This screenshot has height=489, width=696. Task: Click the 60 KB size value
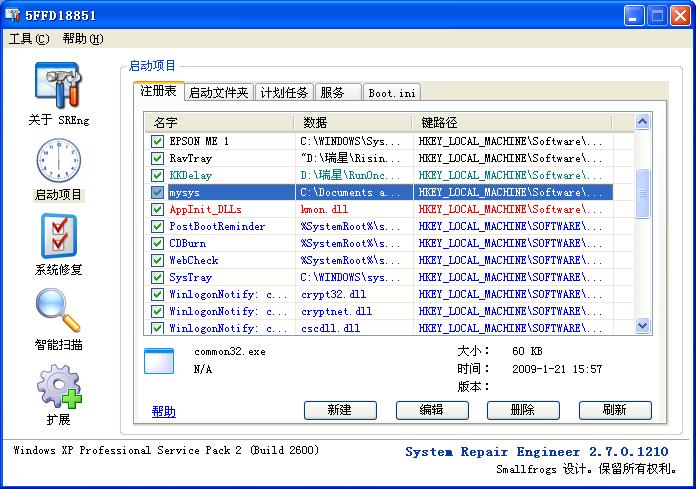[527, 351]
